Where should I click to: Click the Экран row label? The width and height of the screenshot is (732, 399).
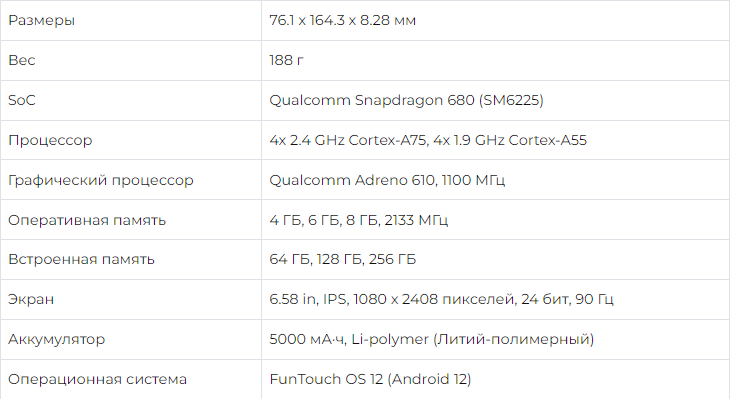tap(31, 299)
